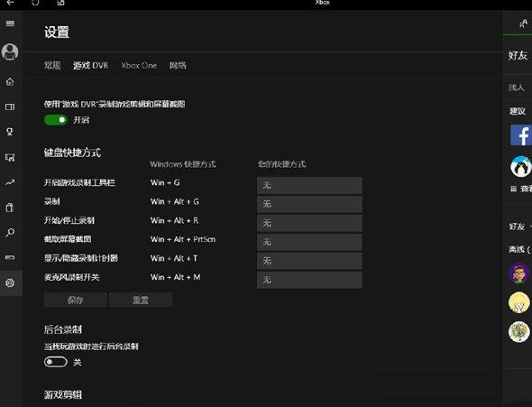Screen dimensions: 532x407
Task: Click custom shortcut field for 截取屏幕截图
Action: click(x=309, y=242)
